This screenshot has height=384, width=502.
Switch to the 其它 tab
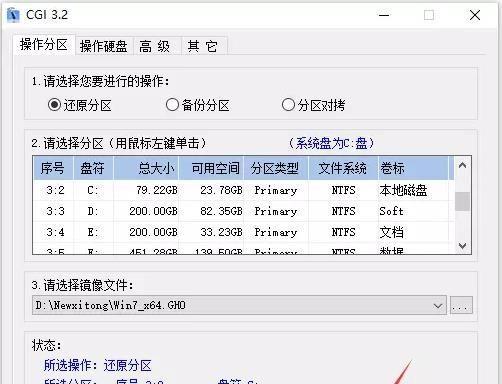(203, 46)
